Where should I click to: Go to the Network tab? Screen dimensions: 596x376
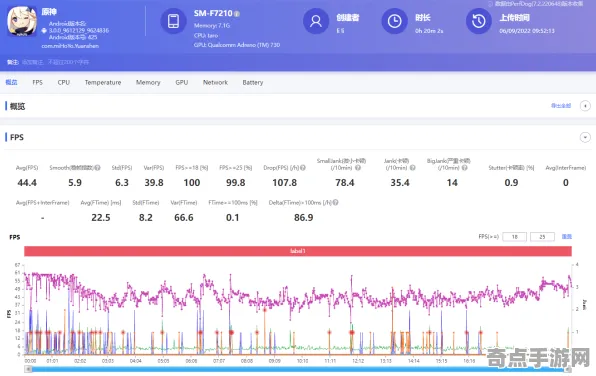[x=216, y=82]
